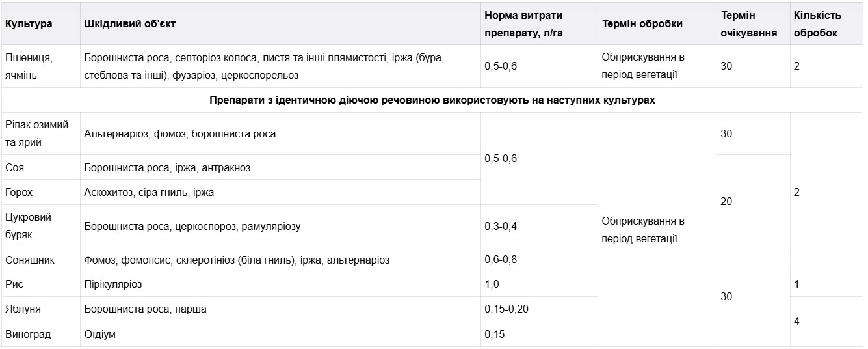Click the Термін очікування column header
The image size is (868, 349).
pyautogui.click(x=749, y=24)
